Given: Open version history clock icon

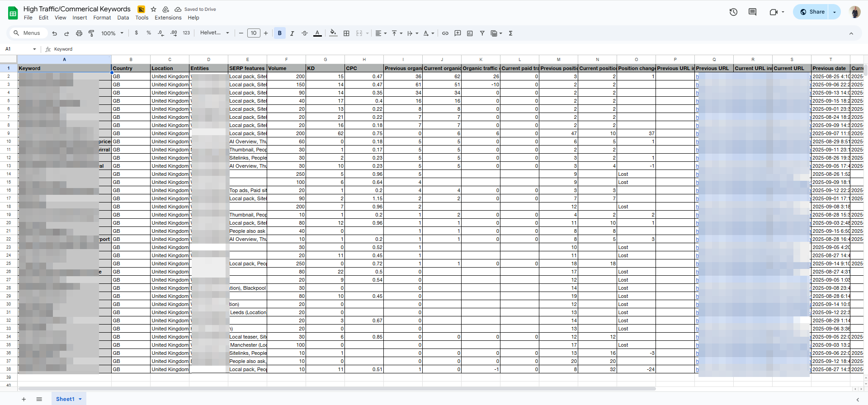Looking at the screenshot, I should tap(733, 12).
